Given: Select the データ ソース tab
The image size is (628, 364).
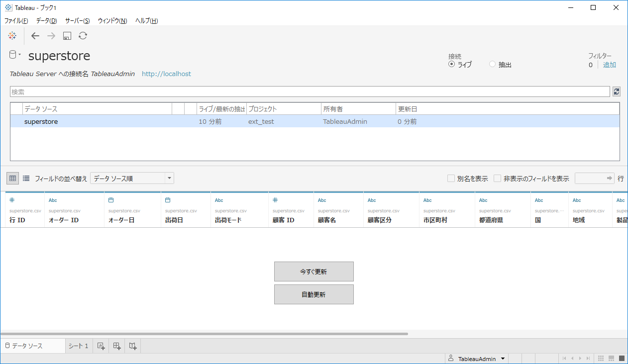Looking at the screenshot, I should 32,346.
